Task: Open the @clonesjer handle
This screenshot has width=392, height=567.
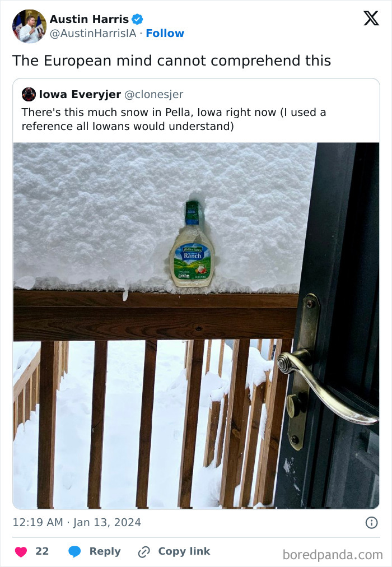Action: (154, 94)
